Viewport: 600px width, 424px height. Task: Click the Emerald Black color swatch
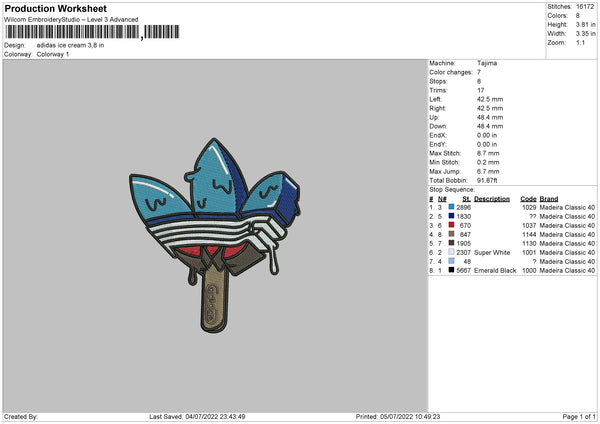[452, 270]
